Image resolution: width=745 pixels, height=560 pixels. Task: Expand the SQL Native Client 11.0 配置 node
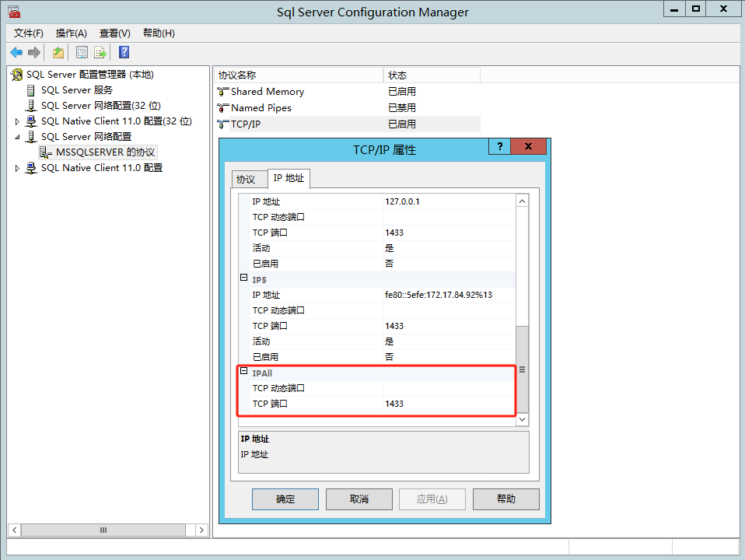tap(17, 168)
